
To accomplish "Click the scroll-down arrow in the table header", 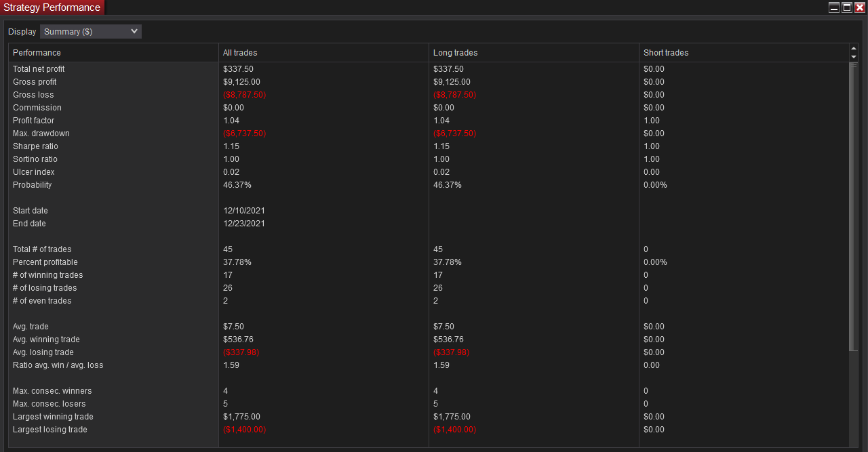I will click(854, 57).
